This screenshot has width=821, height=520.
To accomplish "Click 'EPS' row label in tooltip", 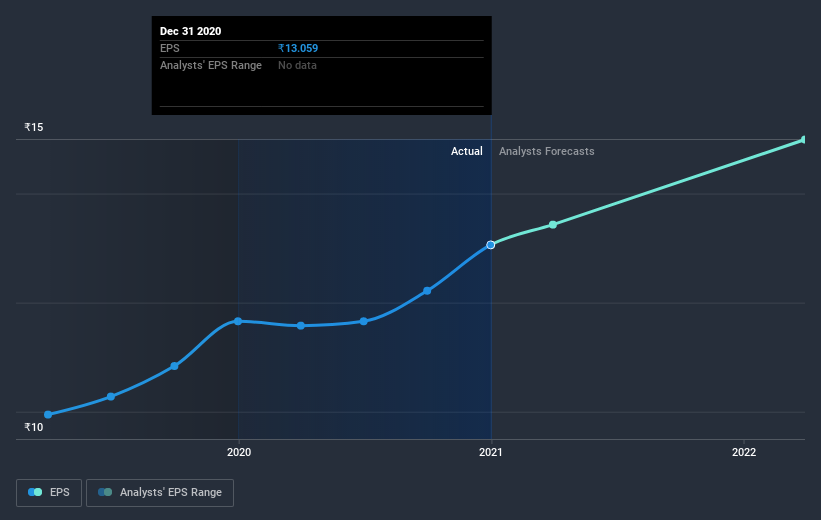I will tap(170, 48).
